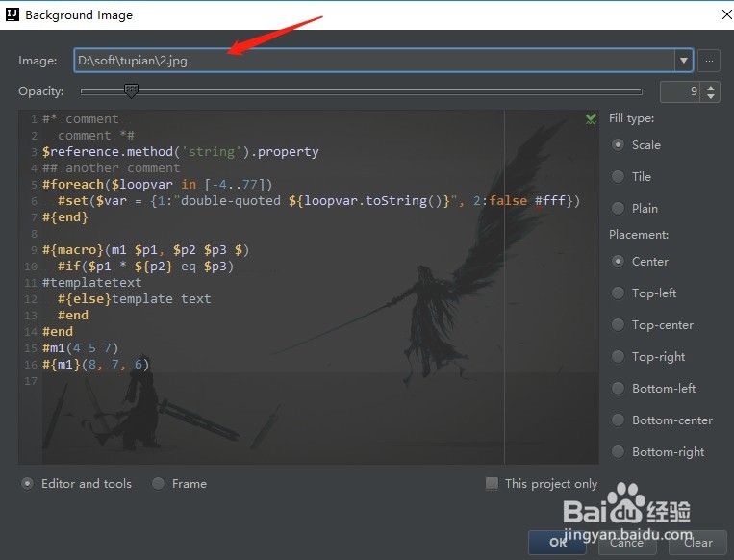Click the Opacity slider thumb

tap(131, 90)
